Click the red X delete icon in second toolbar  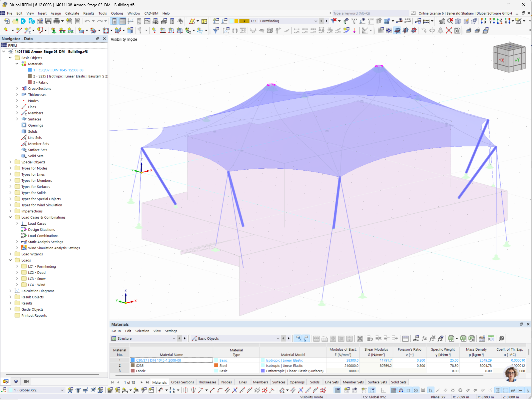449,30
